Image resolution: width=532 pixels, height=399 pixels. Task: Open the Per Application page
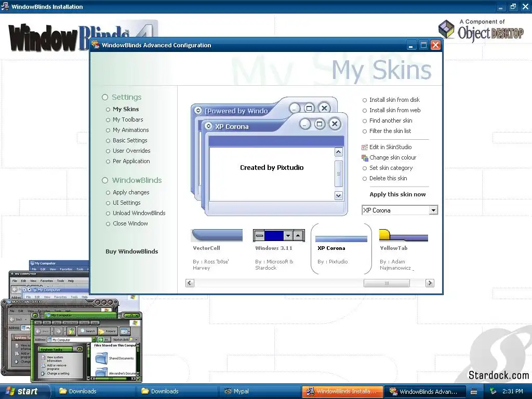[x=128, y=161]
